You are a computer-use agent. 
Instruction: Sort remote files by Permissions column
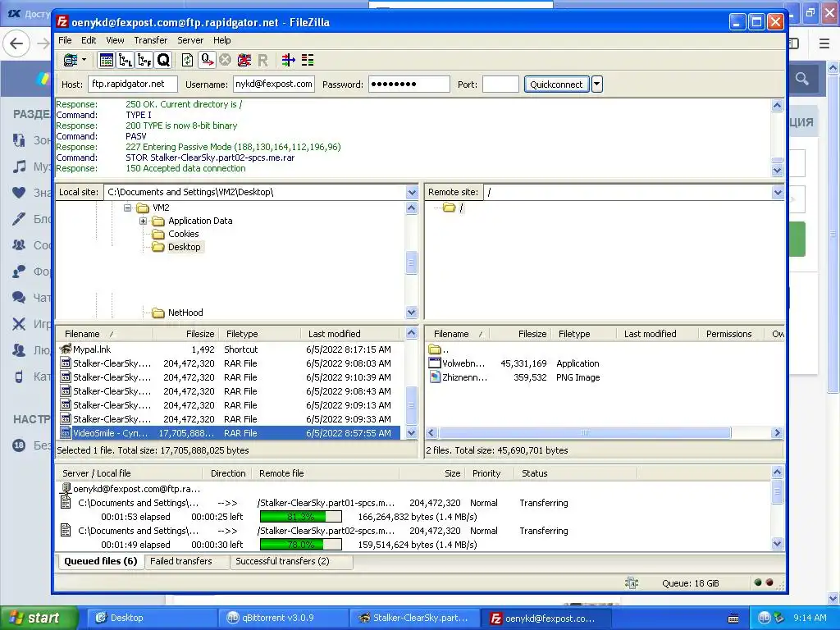[731, 334]
